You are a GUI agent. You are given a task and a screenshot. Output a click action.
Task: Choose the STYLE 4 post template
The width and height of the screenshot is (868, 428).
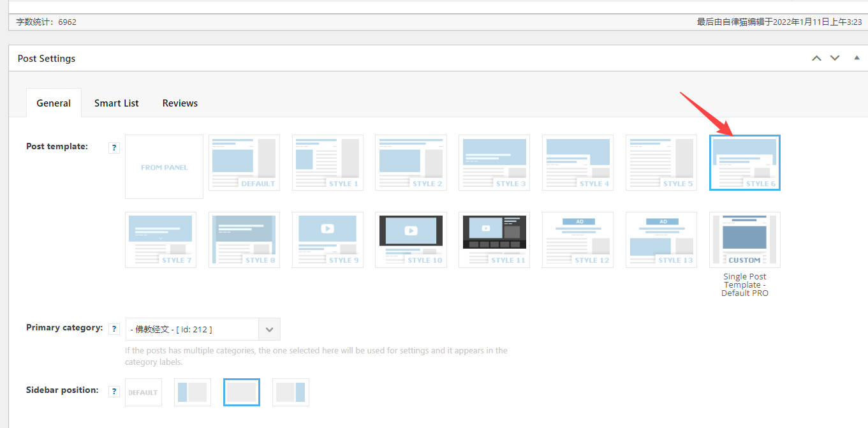[x=578, y=163]
